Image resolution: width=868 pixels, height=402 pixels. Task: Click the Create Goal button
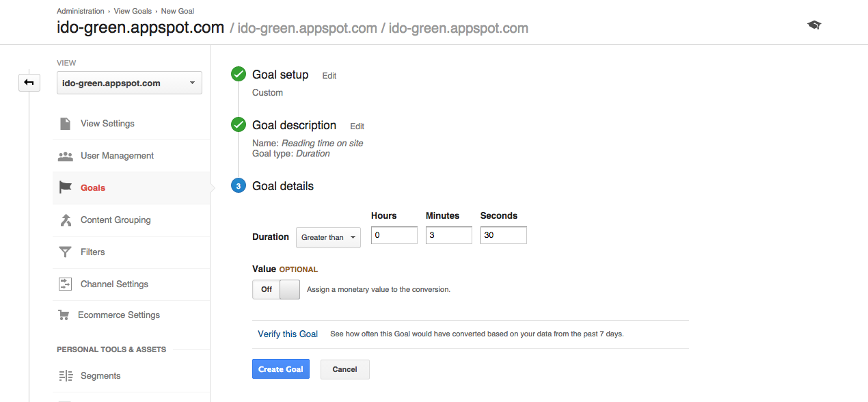[x=281, y=369]
